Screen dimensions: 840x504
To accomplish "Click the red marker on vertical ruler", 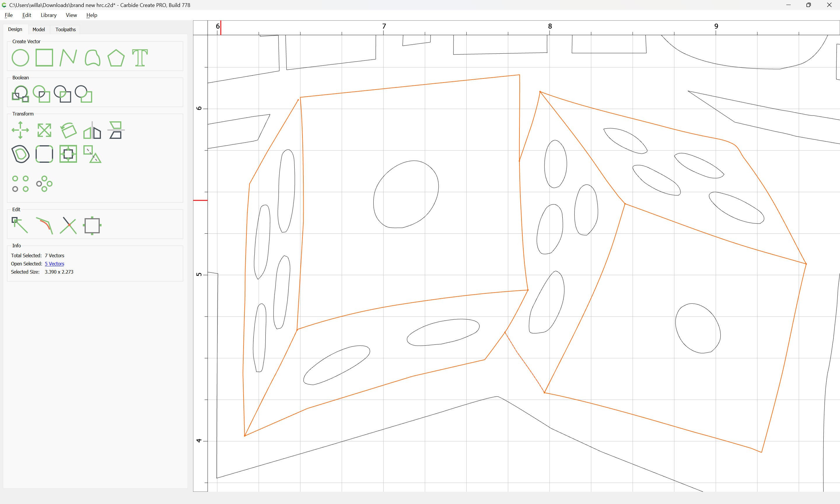I will pos(200,200).
